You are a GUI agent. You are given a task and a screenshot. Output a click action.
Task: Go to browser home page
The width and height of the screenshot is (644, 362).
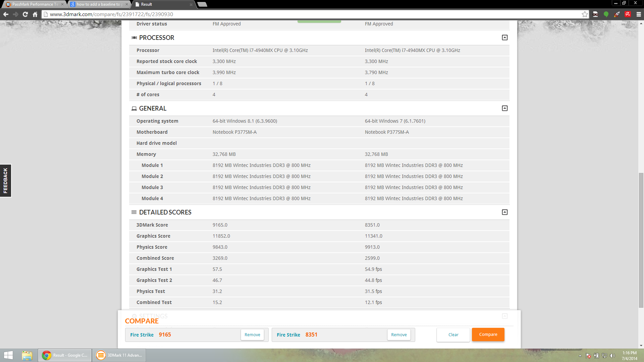pyautogui.click(x=35, y=14)
